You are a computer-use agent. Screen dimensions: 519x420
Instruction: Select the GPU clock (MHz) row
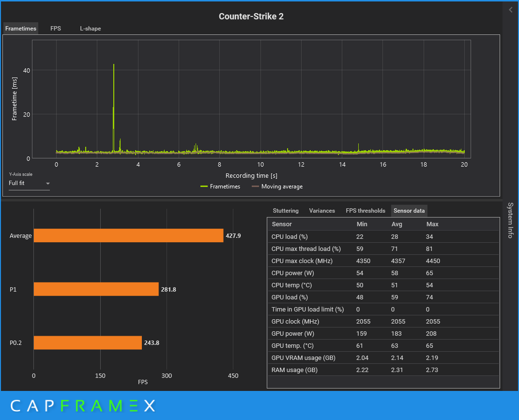(x=383, y=321)
